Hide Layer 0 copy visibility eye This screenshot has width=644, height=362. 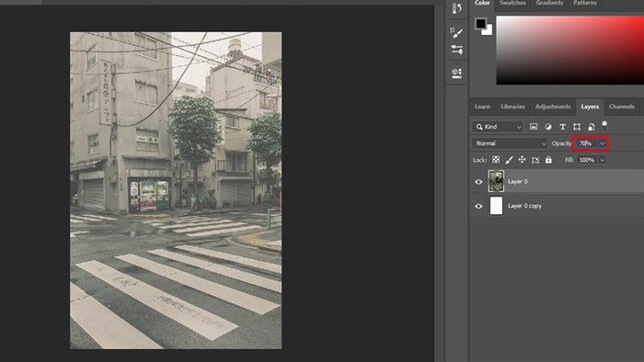pos(478,206)
